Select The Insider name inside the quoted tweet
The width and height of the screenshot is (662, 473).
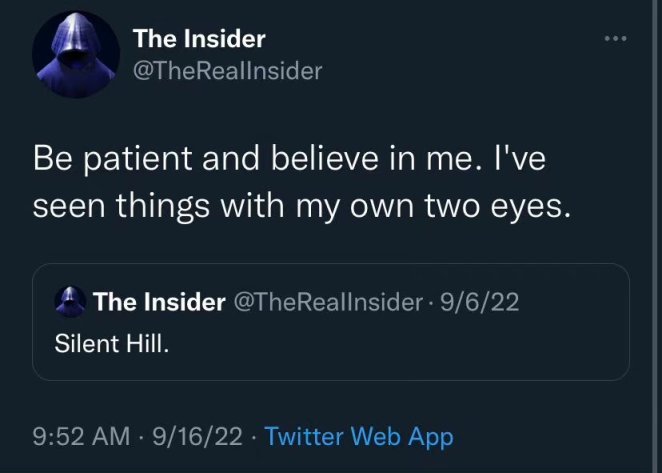[158, 302]
